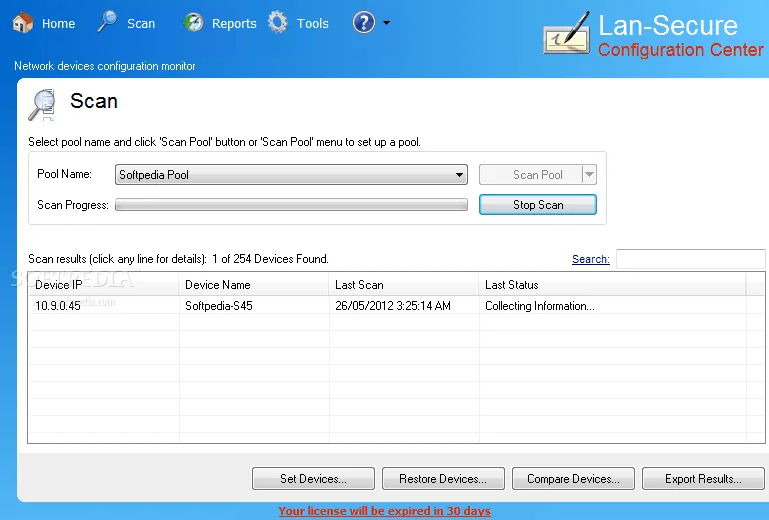
Task: Click the Search input field
Action: (691, 259)
